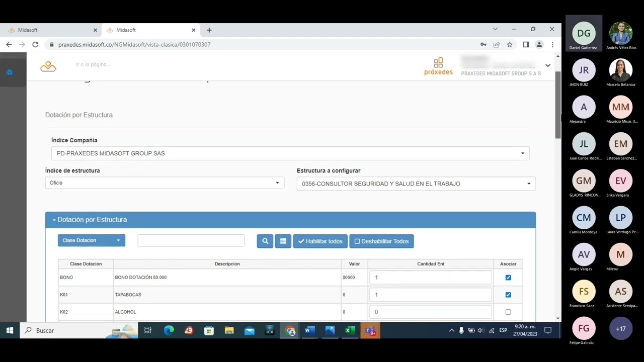
Task: Click Daniel Gutierrez's DG participant tile
Action: click(x=584, y=34)
